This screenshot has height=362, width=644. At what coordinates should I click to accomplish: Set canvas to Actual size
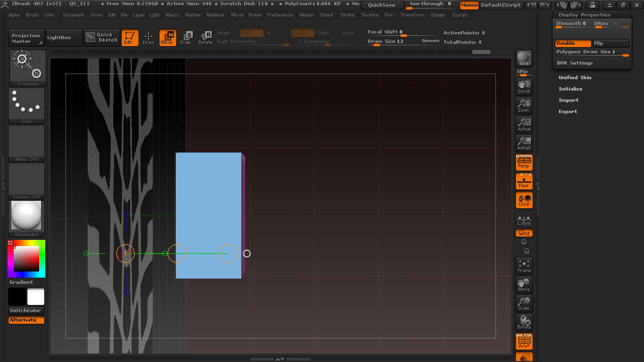524,124
